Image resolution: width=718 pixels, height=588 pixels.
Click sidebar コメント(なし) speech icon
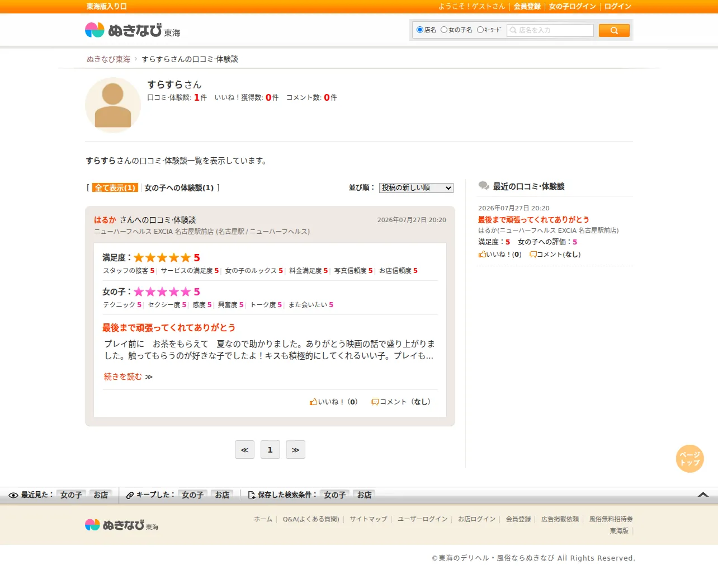[x=533, y=254]
